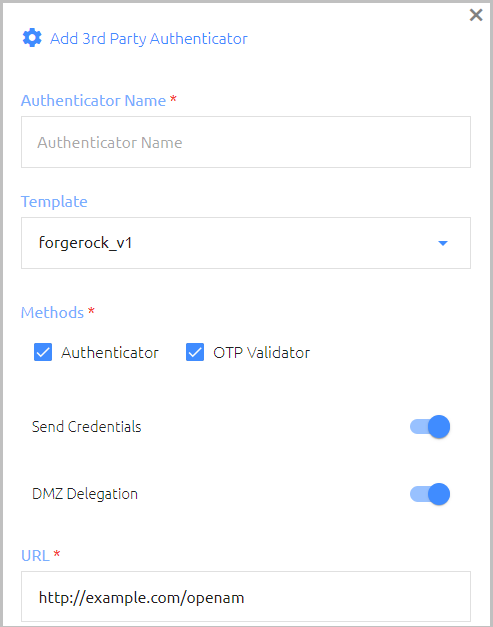The height and width of the screenshot is (627, 493).
Task: Uncheck the Authenticator method checkbox
Action: pos(43,352)
